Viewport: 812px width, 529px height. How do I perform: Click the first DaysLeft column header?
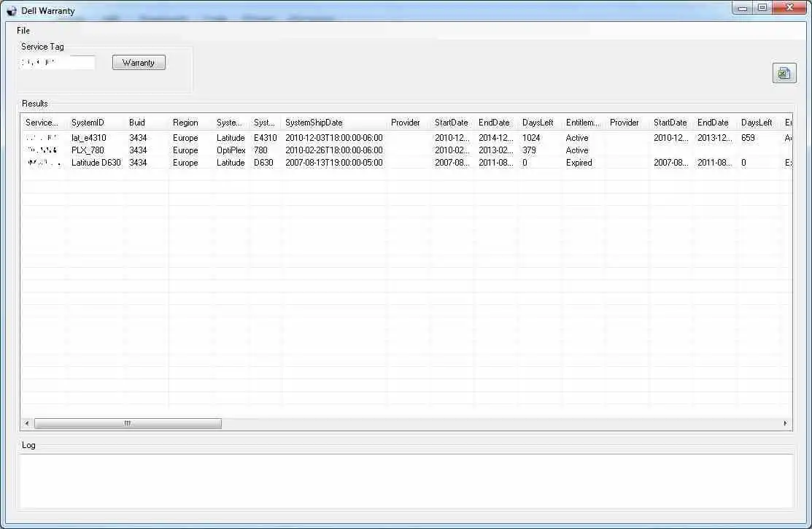click(x=540, y=123)
